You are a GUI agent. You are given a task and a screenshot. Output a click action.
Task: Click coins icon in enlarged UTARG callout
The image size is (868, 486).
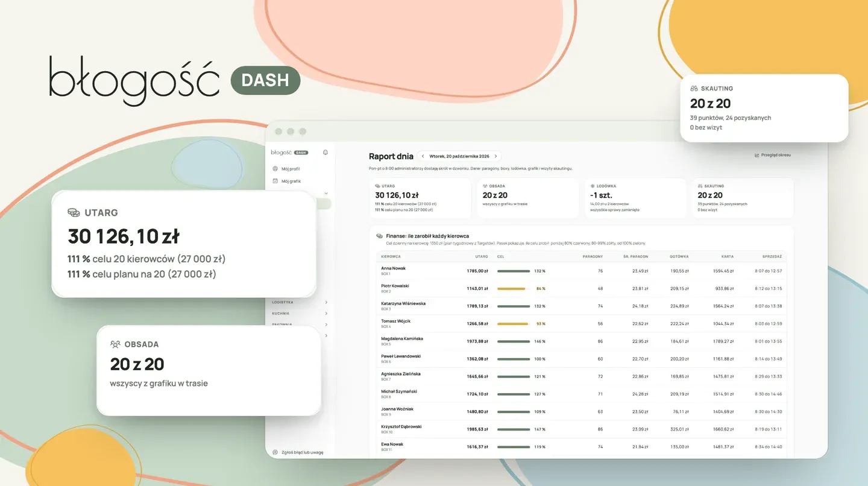(x=74, y=213)
